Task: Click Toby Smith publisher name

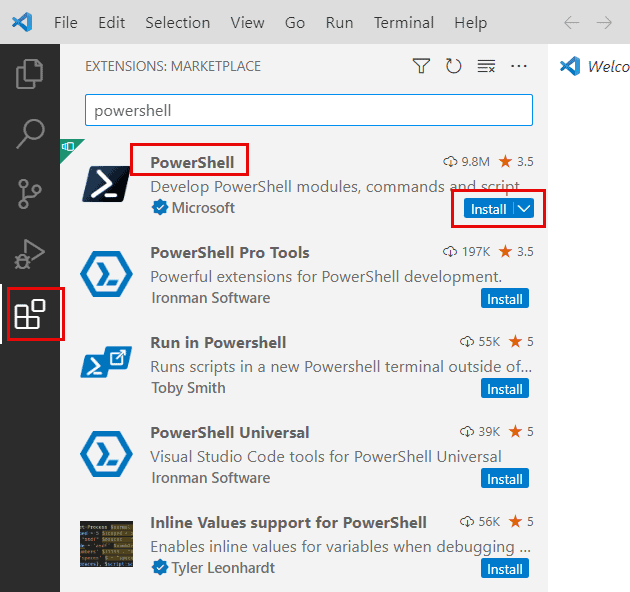Action: point(188,388)
